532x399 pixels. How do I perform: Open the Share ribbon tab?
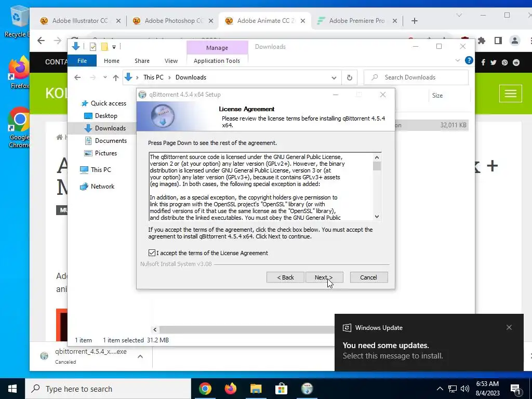[x=142, y=61]
